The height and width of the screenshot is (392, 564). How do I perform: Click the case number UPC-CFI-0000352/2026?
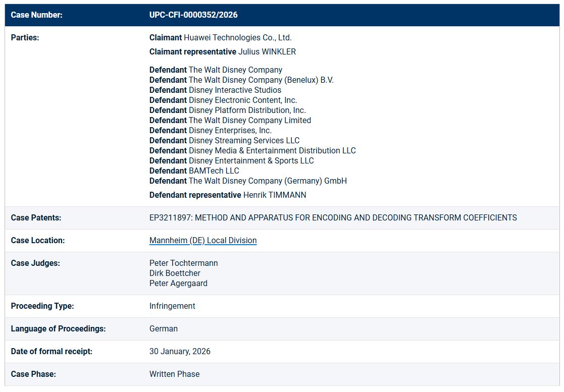pos(193,15)
